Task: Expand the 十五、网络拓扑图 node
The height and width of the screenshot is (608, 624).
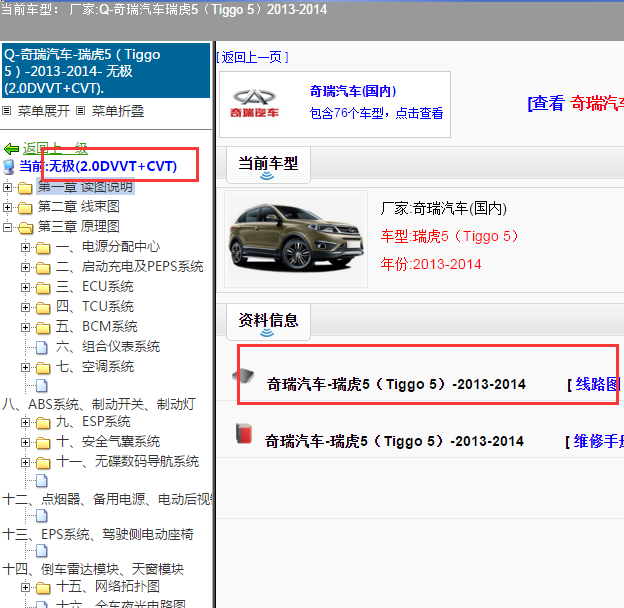Action: [x=25, y=587]
